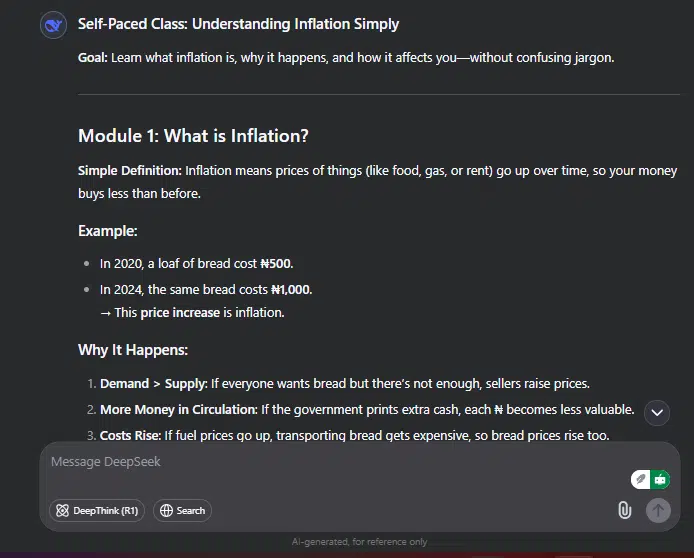Toggle DeepThink (R1) mode

pos(97,511)
